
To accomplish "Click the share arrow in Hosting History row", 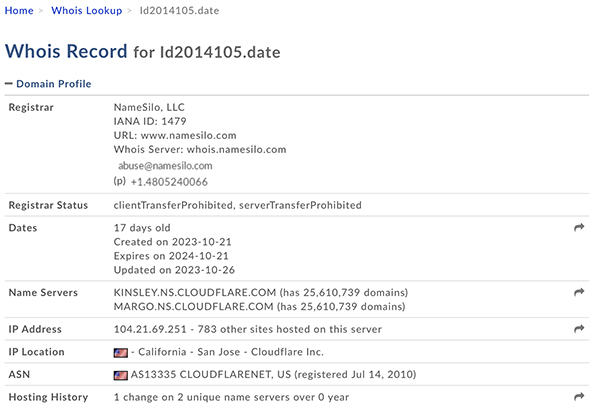I will (x=579, y=397).
